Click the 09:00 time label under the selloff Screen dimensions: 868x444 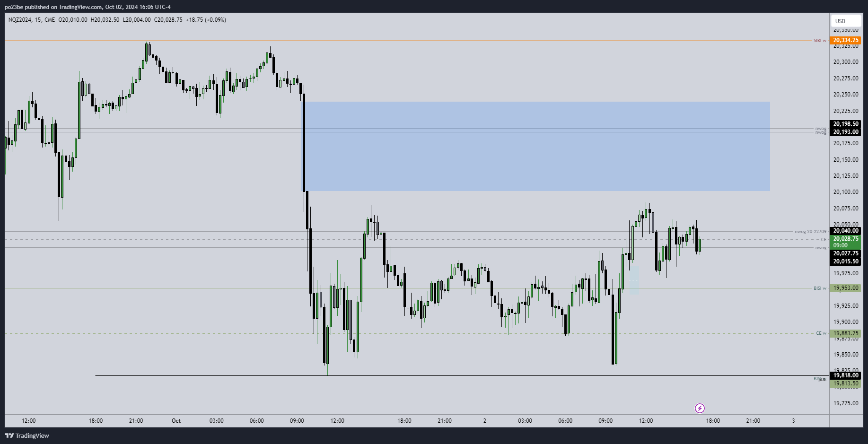(x=297, y=421)
